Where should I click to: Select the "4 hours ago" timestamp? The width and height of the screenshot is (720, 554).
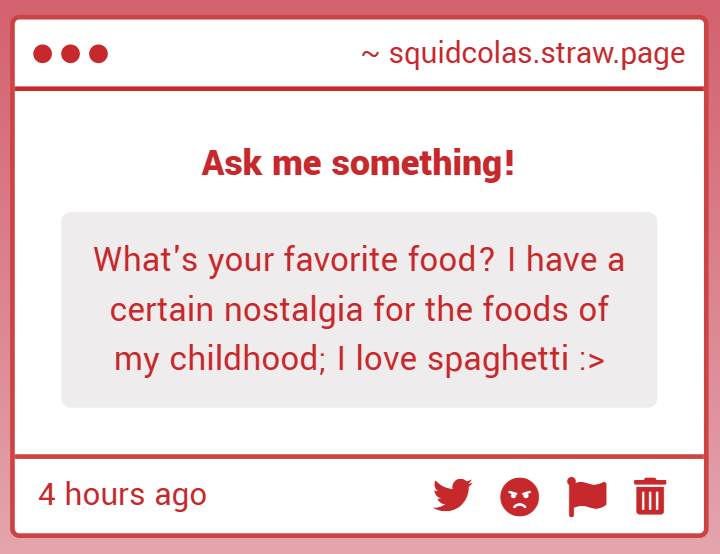[122, 494]
